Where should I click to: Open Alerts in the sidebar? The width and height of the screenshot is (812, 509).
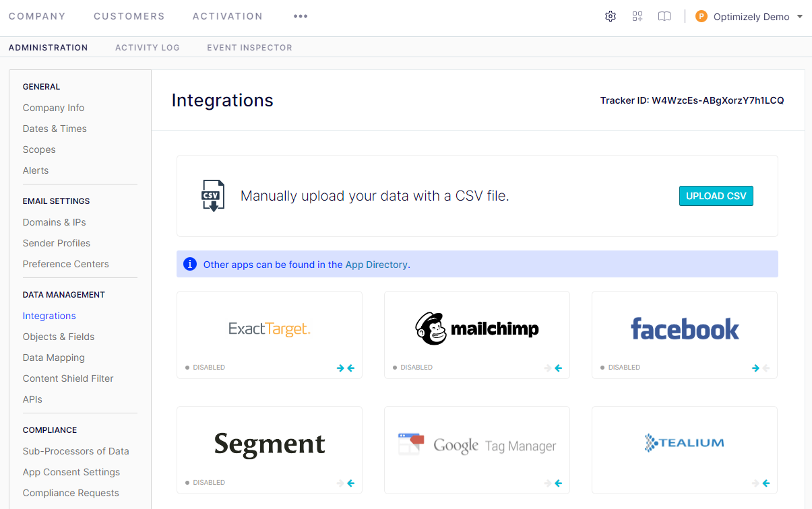36,170
